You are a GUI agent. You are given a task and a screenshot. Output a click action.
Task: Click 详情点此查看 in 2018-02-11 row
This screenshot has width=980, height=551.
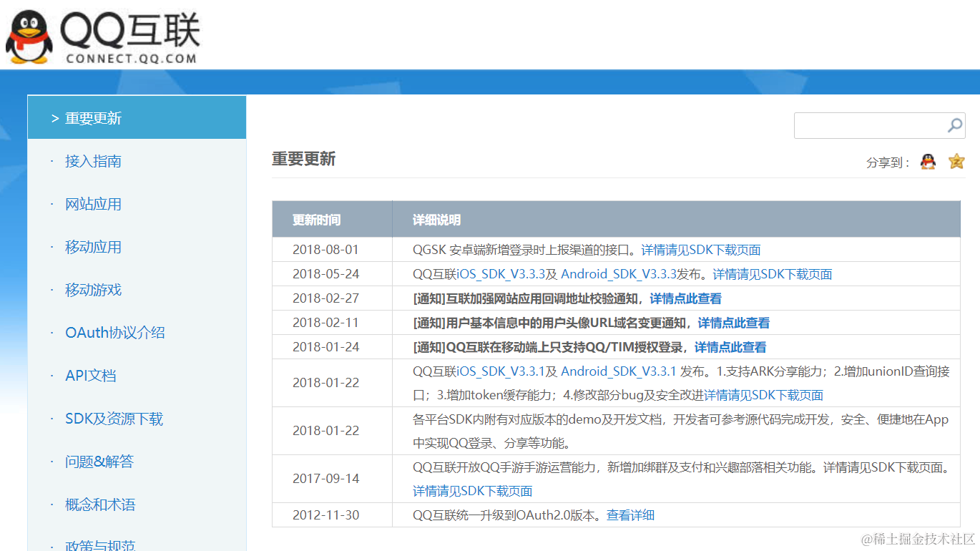click(734, 323)
